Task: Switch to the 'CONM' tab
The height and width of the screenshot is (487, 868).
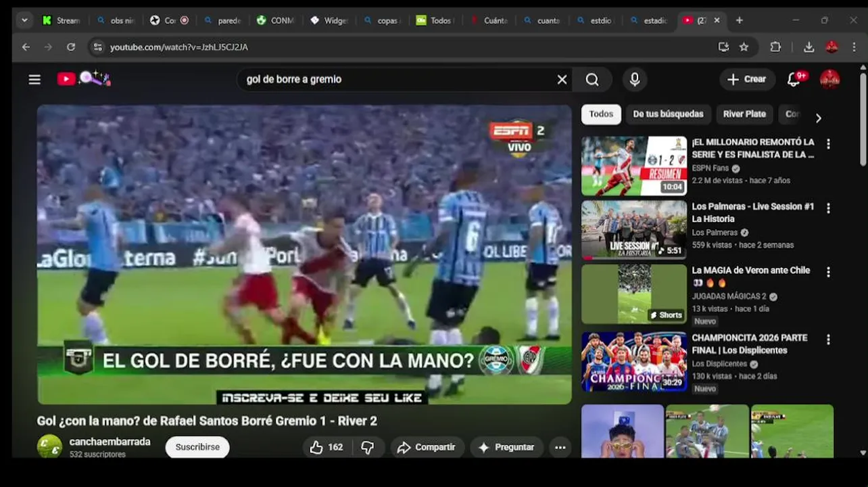Action: coord(276,20)
